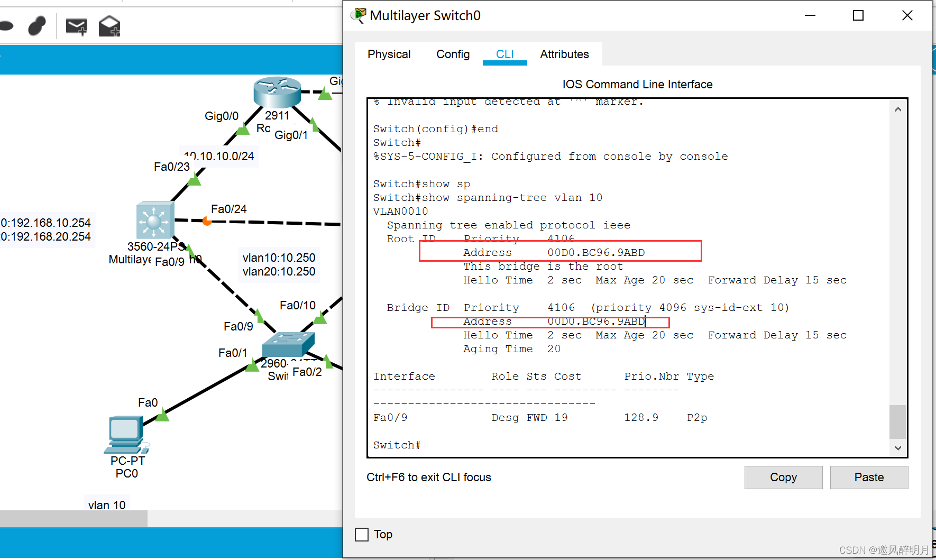Click the 'IOS Command Line Interface' heading
Viewport: 936px width, 560px height.
tap(637, 84)
